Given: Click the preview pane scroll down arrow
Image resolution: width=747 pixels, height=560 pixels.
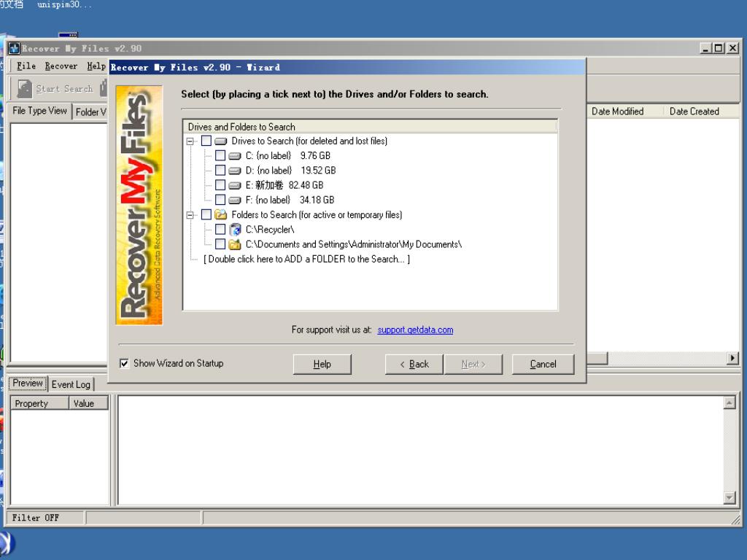Looking at the screenshot, I should point(729,497).
